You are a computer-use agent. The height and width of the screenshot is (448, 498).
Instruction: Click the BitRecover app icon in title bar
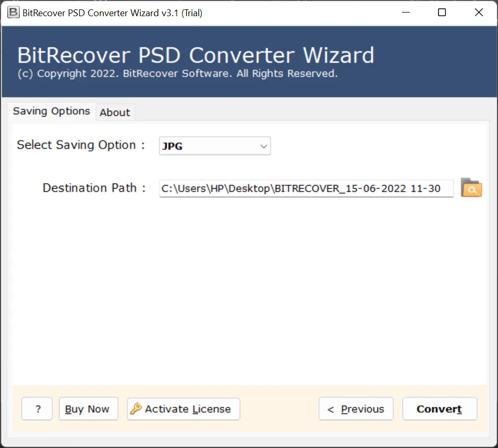point(14,13)
